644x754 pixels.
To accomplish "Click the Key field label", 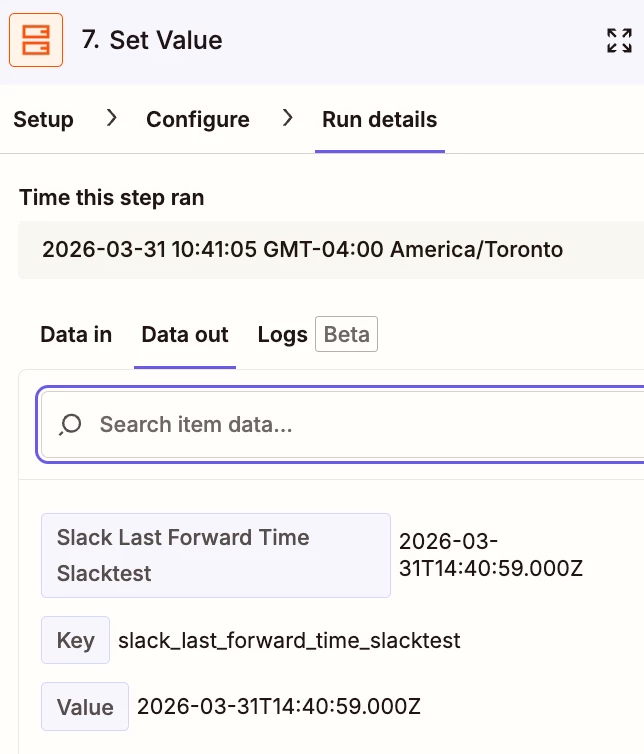I will tap(76, 640).
